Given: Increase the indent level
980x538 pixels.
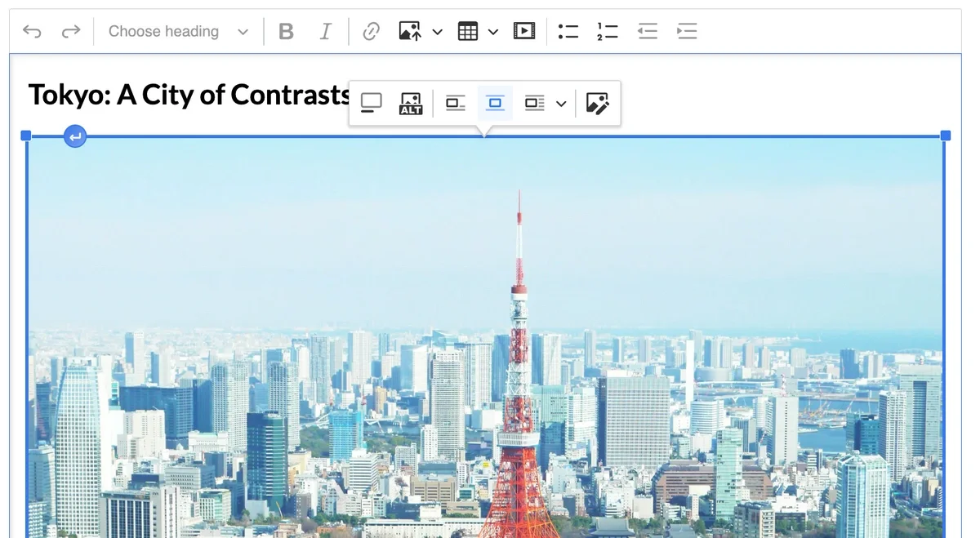Looking at the screenshot, I should click(x=687, y=32).
